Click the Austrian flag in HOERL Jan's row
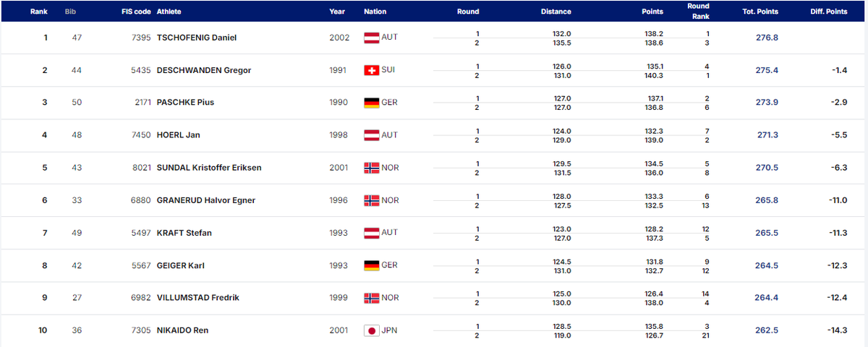This screenshot has width=868, height=347. (371, 135)
